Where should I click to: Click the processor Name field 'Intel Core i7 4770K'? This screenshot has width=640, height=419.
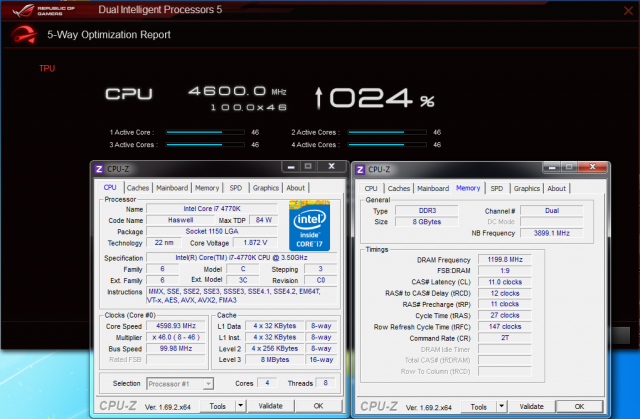tap(212, 209)
